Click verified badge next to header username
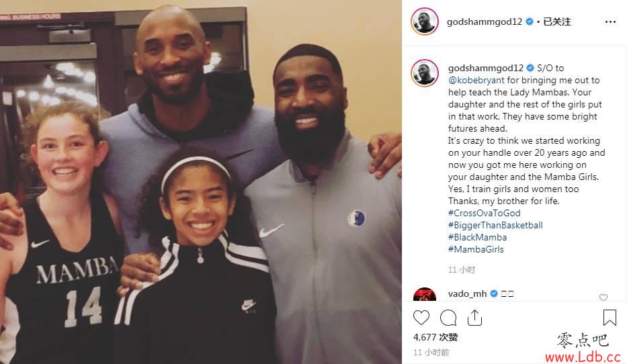 [530, 21]
